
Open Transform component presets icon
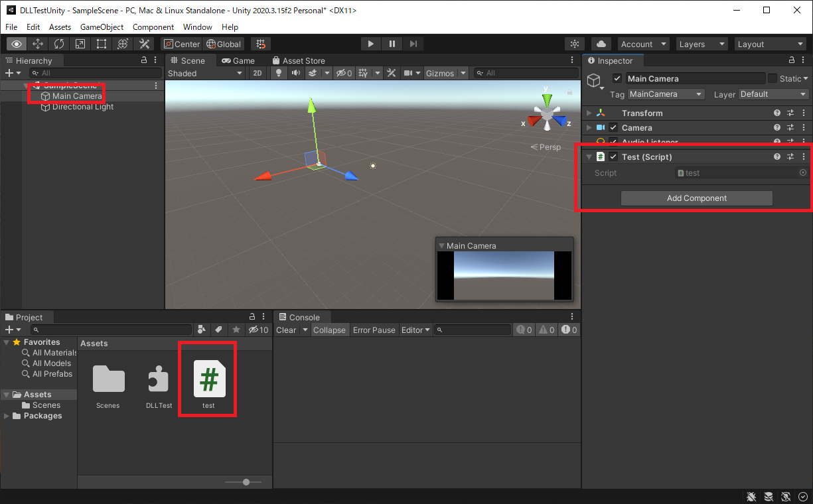tap(790, 113)
